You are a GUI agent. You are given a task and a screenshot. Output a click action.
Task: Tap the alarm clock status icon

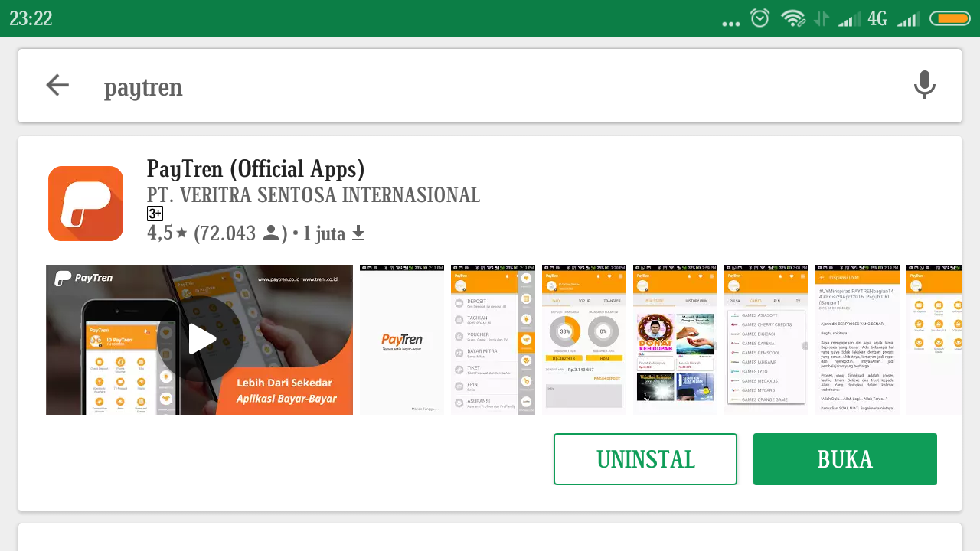pos(759,18)
